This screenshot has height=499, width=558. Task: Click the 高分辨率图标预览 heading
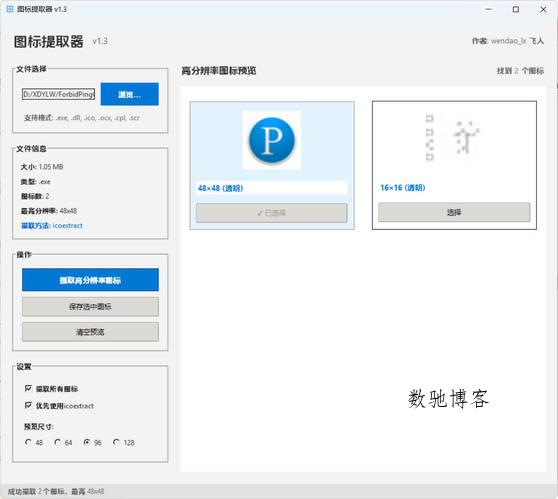tap(219, 71)
